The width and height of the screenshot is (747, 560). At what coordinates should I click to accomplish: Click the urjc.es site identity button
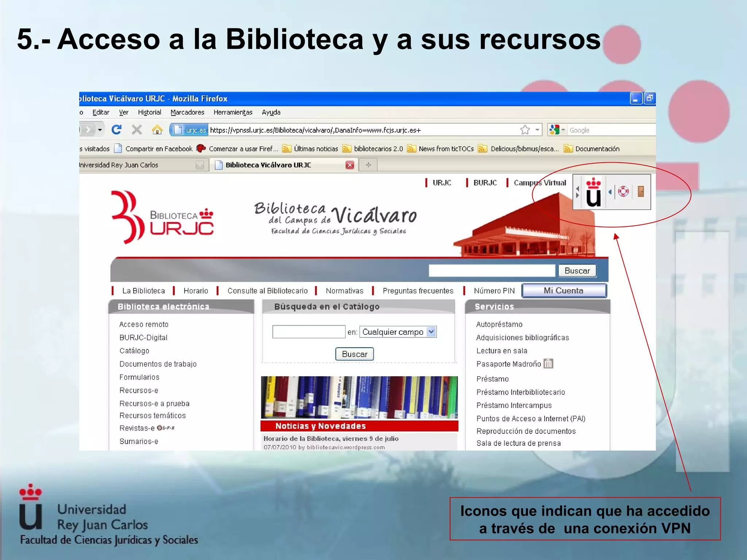coord(190,130)
